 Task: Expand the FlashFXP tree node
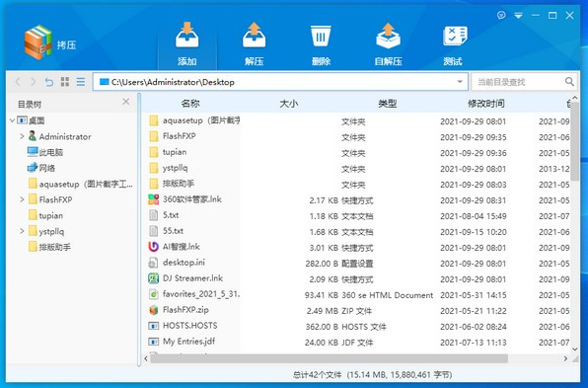point(22,199)
